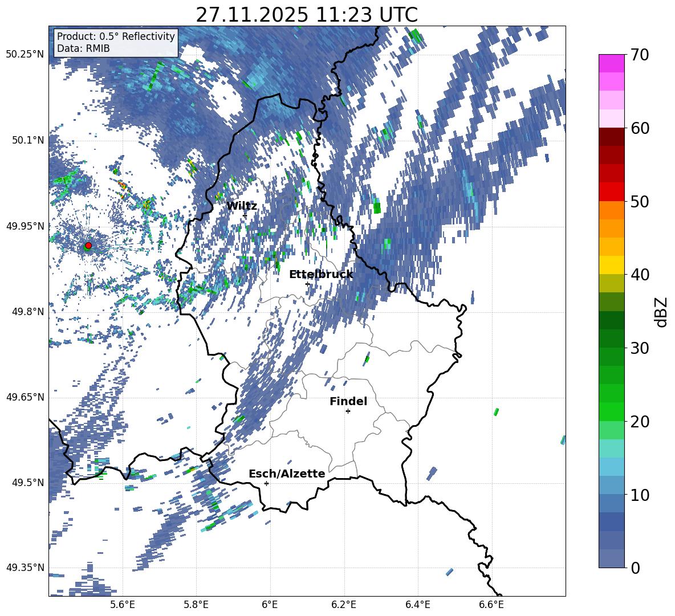This screenshot has width=675, height=616.
Task: Click the 49.8°N latitude label
Action: coord(27,312)
